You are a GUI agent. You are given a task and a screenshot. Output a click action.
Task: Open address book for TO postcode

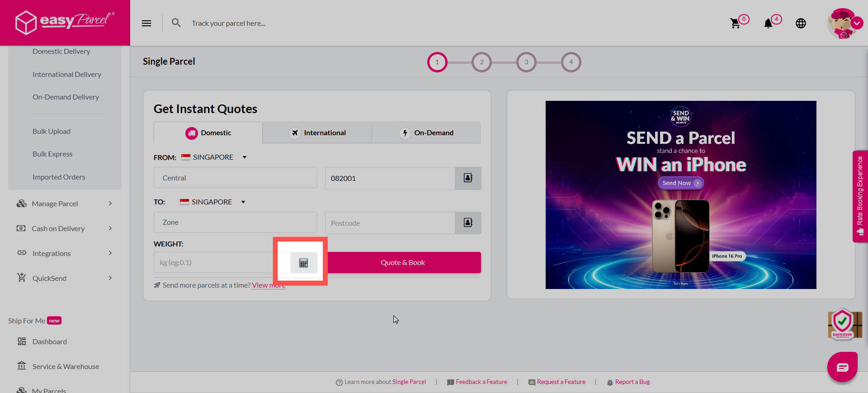pos(468,223)
